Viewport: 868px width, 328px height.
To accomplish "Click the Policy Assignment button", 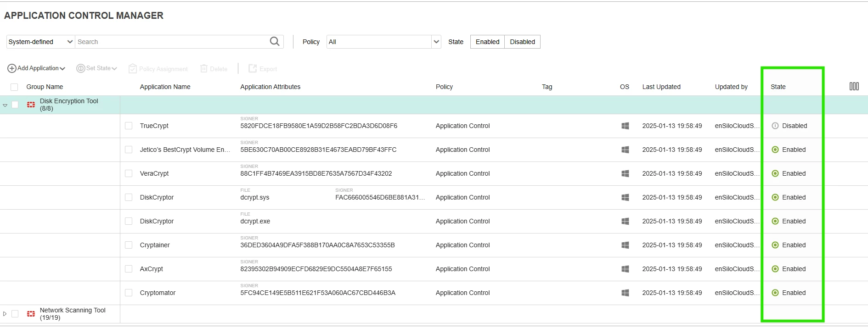I will (158, 69).
